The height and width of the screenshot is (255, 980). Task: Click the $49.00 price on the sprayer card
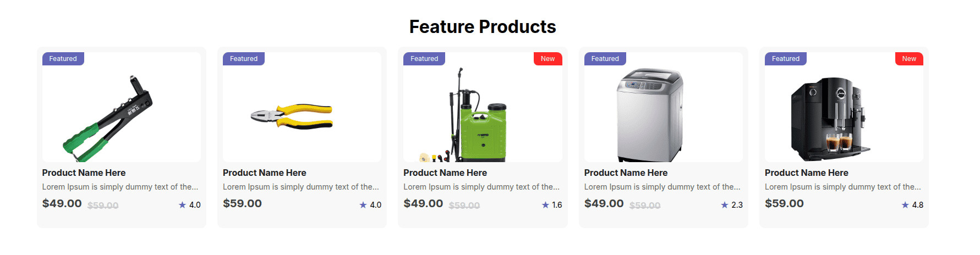tap(423, 203)
